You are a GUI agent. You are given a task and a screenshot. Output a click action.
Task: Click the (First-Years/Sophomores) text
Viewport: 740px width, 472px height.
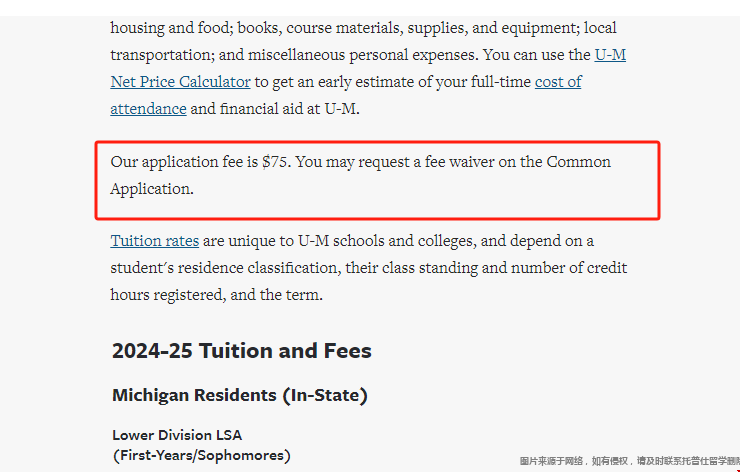pyautogui.click(x=202, y=455)
